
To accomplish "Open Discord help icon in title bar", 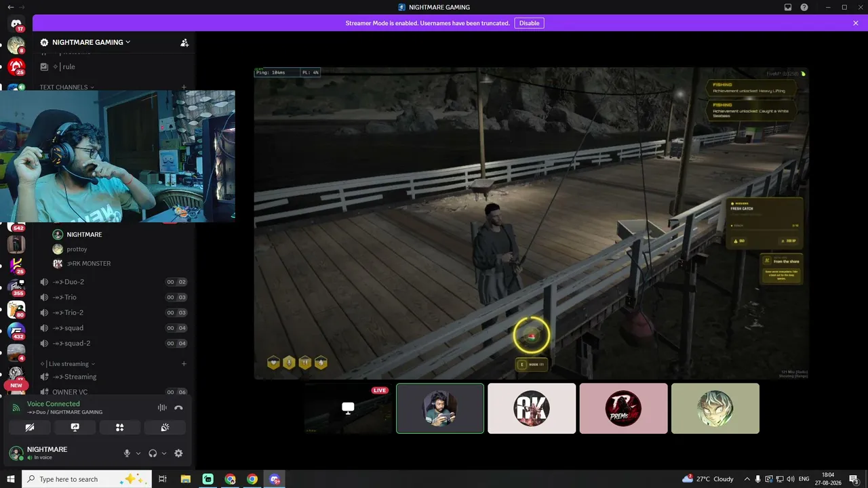I will coord(804,7).
